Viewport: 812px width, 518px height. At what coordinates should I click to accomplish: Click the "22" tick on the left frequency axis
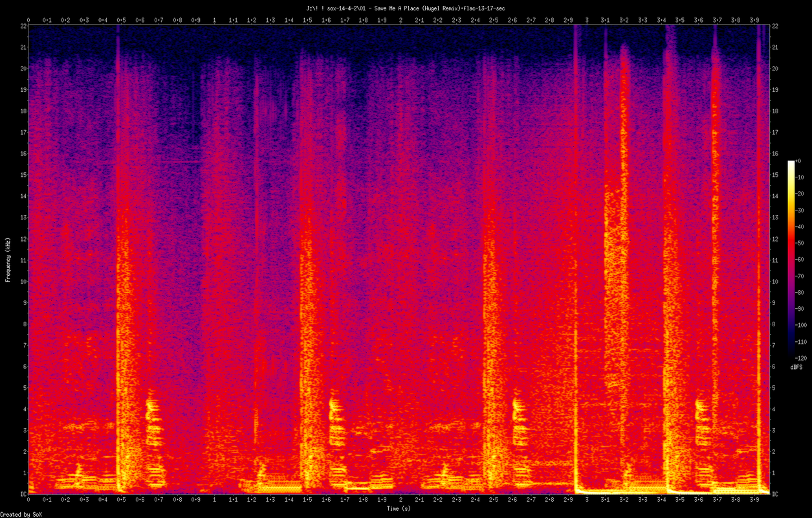[23, 26]
